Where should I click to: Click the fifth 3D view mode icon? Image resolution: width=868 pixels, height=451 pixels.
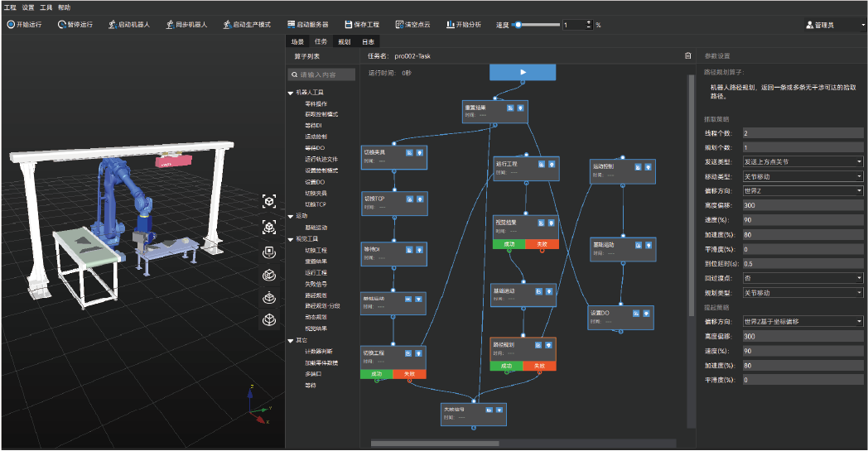269,297
